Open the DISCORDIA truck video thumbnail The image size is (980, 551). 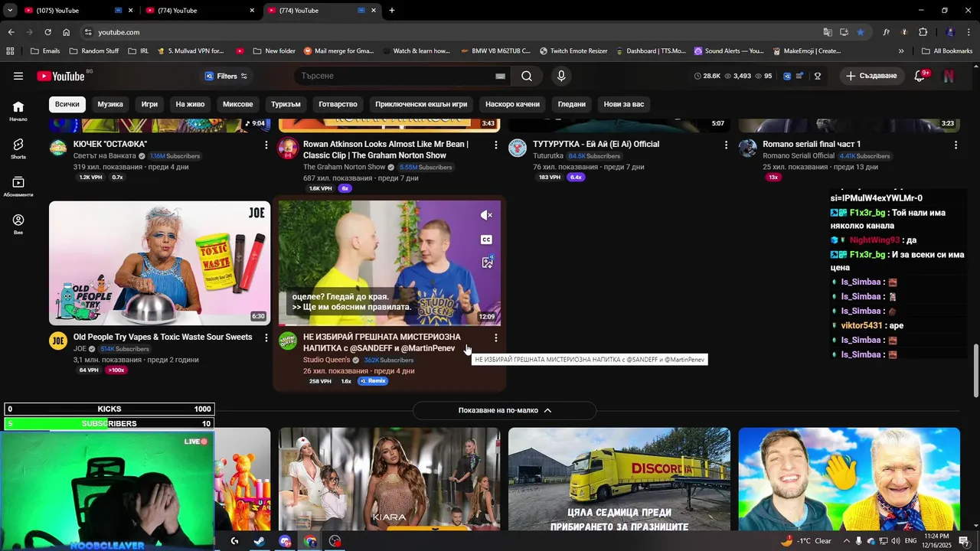click(619, 479)
